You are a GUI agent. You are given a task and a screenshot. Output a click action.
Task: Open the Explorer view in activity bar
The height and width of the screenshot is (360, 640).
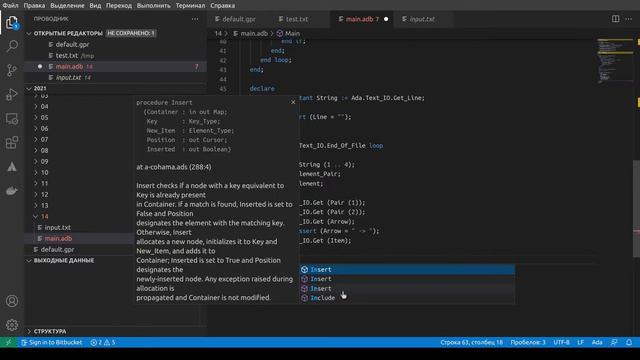(x=12, y=22)
